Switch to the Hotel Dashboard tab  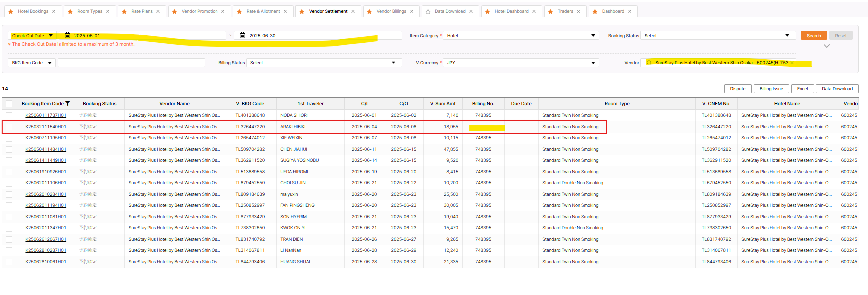click(511, 11)
